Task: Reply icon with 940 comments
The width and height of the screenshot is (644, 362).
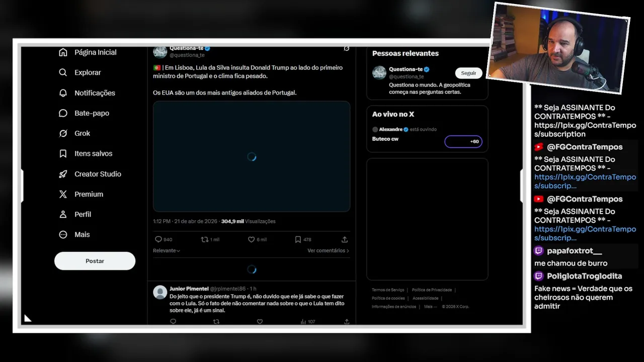Action: click(158, 239)
